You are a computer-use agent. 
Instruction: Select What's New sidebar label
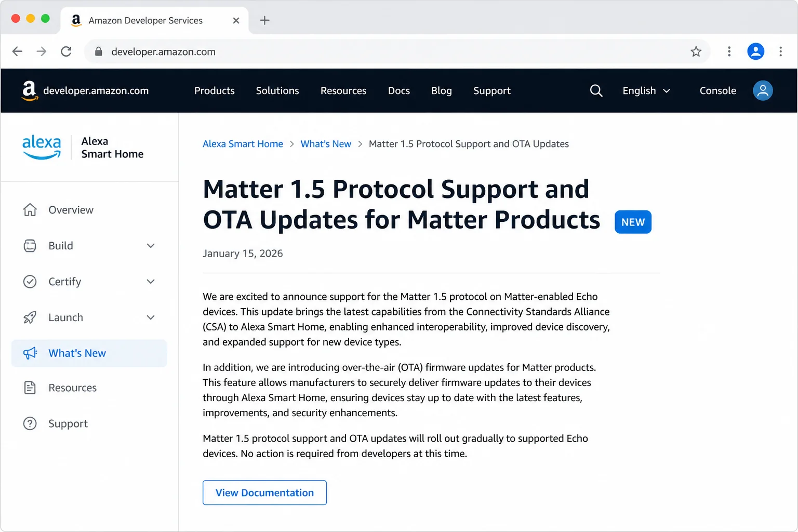(77, 353)
